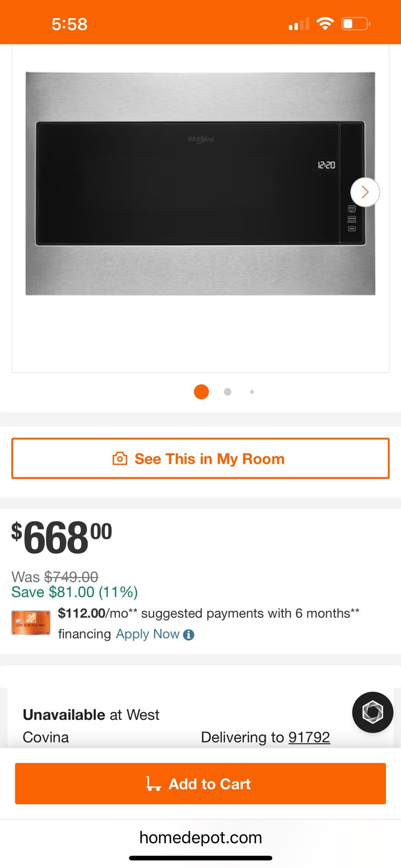Jump to the third carousel image dot
Screen dimensions: 401x868
[252, 392]
